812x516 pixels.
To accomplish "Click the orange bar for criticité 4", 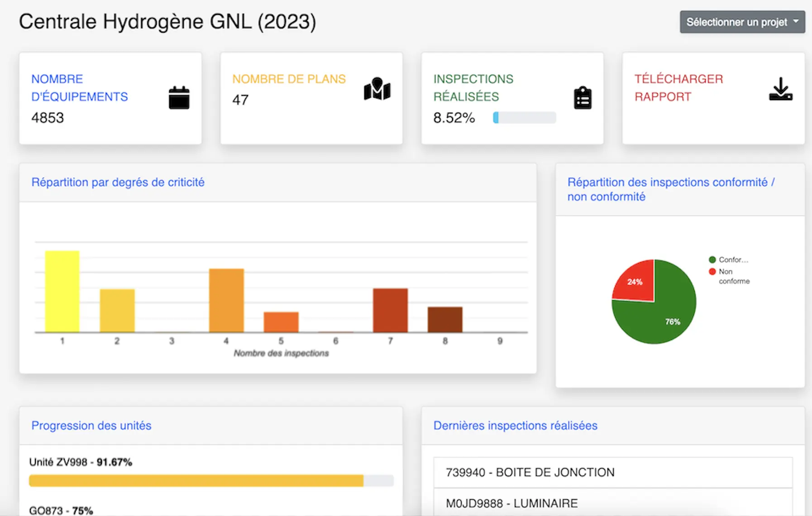I will coord(226,301).
